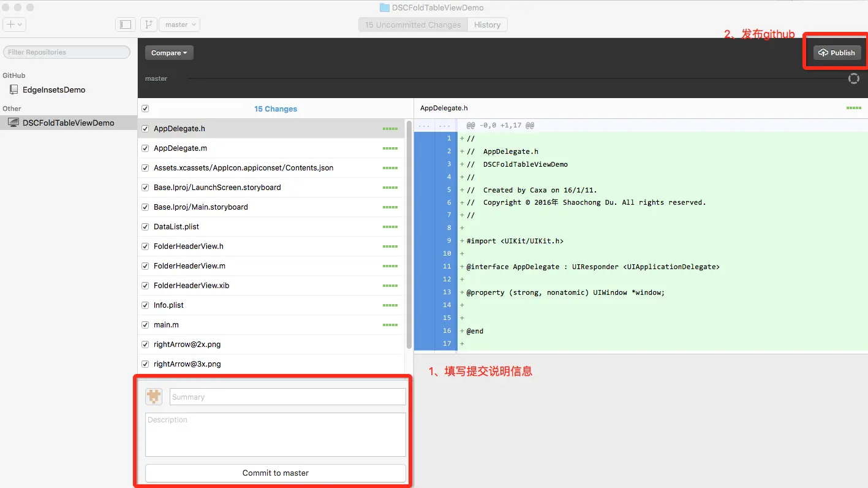The width and height of the screenshot is (868, 488).
Task: Toggle the select-all changes checkbox
Action: click(x=145, y=109)
